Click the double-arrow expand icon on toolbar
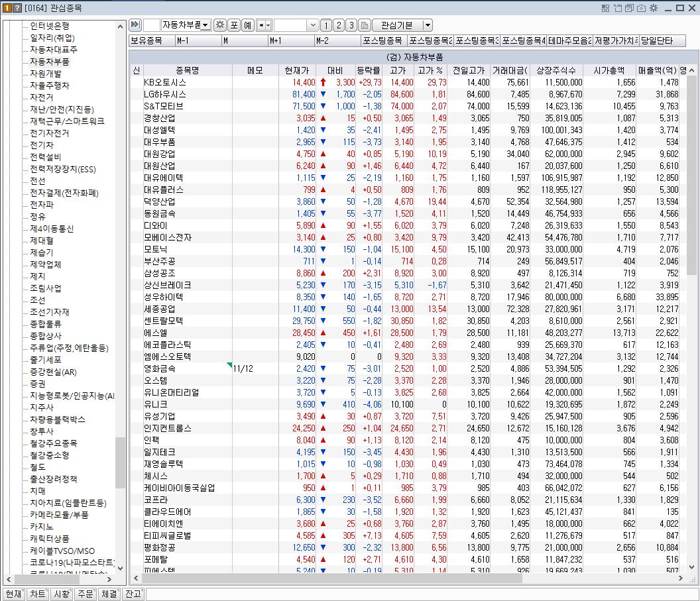The width and height of the screenshot is (700, 601). pos(135,25)
